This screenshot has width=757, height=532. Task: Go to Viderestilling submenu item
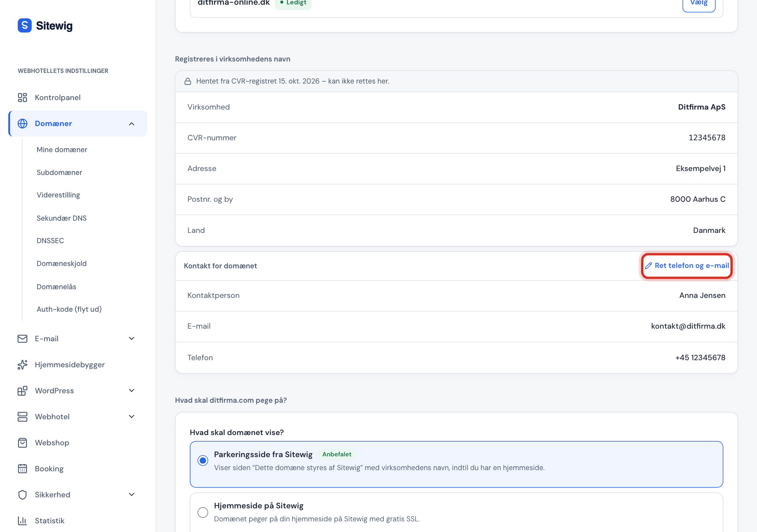58,195
